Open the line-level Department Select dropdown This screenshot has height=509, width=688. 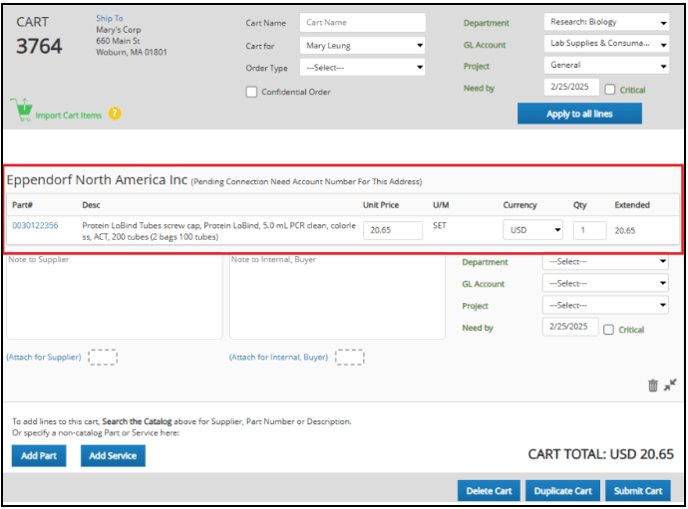pos(606,262)
